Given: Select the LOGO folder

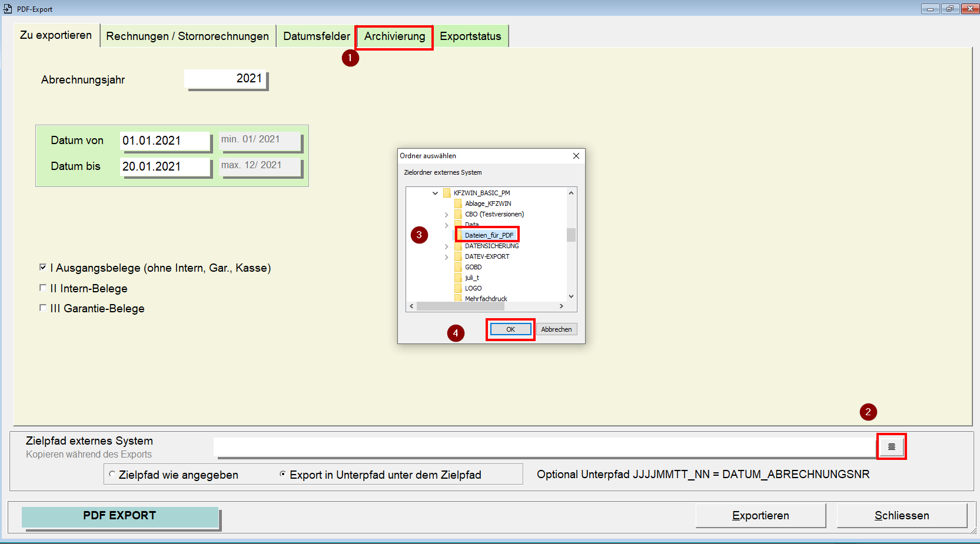Looking at the screenshot, I should pos(473,288).
